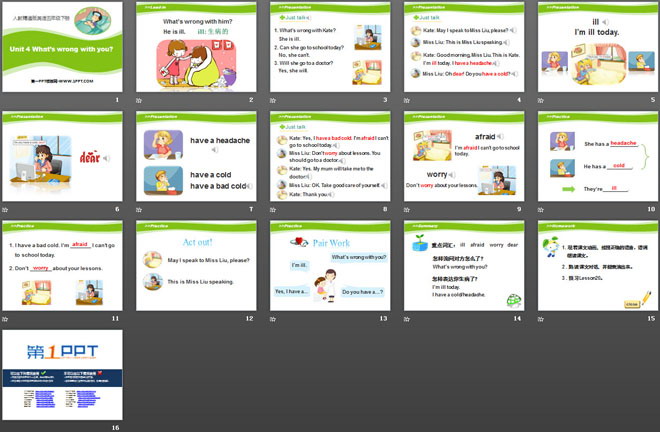Select slide 1 titled Unit 4 What's wrong with you
The width and height of the screenshot is (660, 432).
(x=62, y=47)
